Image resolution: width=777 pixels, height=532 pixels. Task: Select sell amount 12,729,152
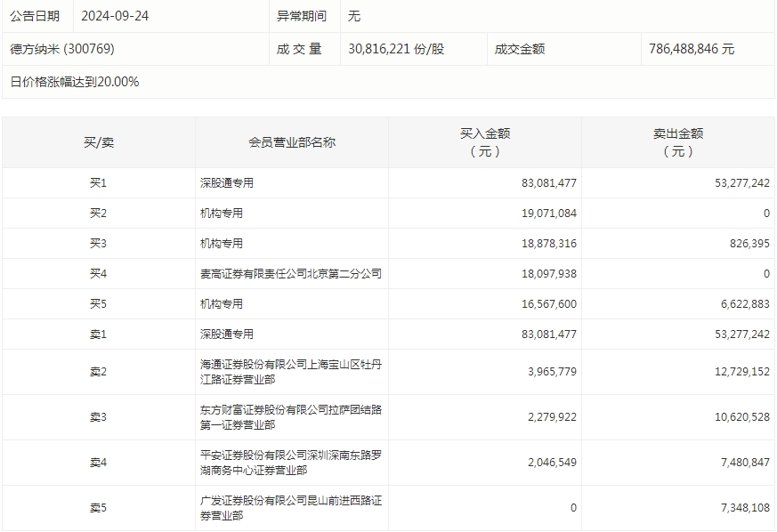pos(742,372)
